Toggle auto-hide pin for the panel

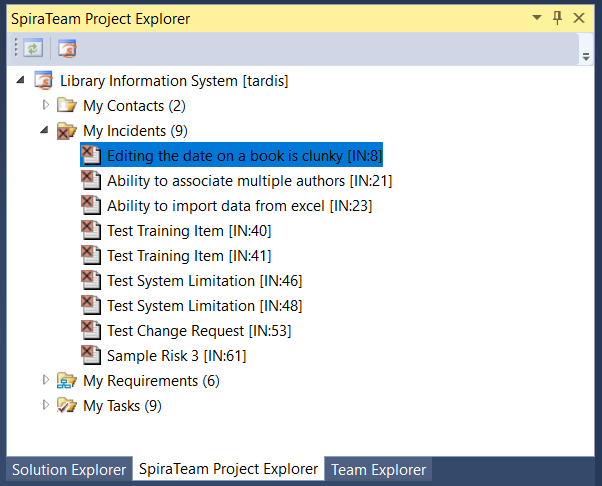pos(558,18)
